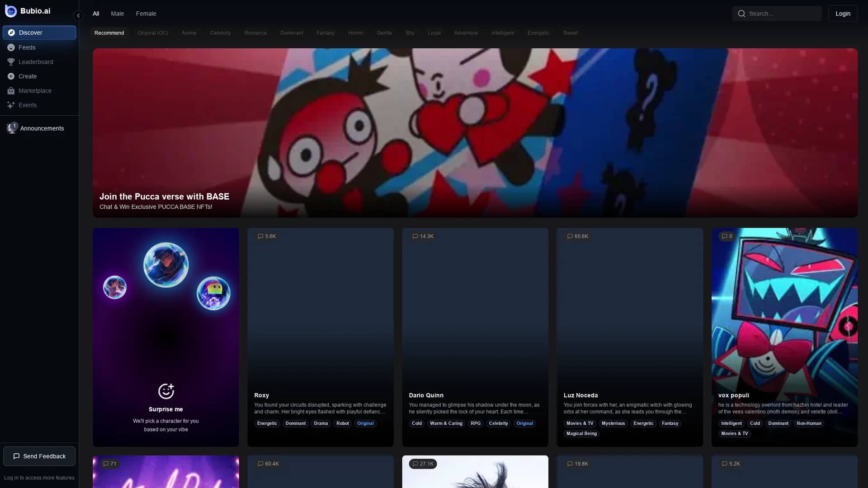Open the Dario Quinn character title
The height and width of the screenshot is (488, 868).
pyautogui.click(x=426, y=395)
